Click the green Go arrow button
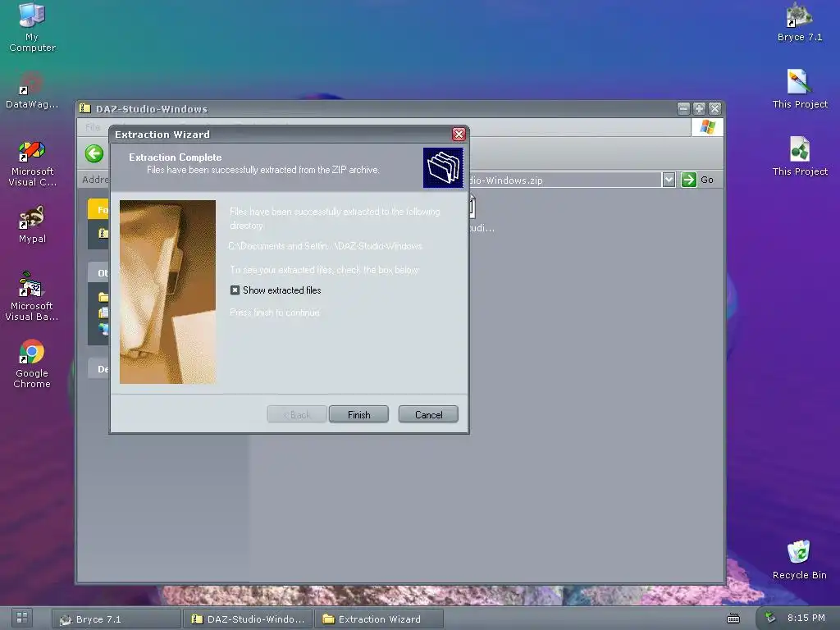This screenshot has height=630, width=840. pyautogui.click(x=688, y=180)
